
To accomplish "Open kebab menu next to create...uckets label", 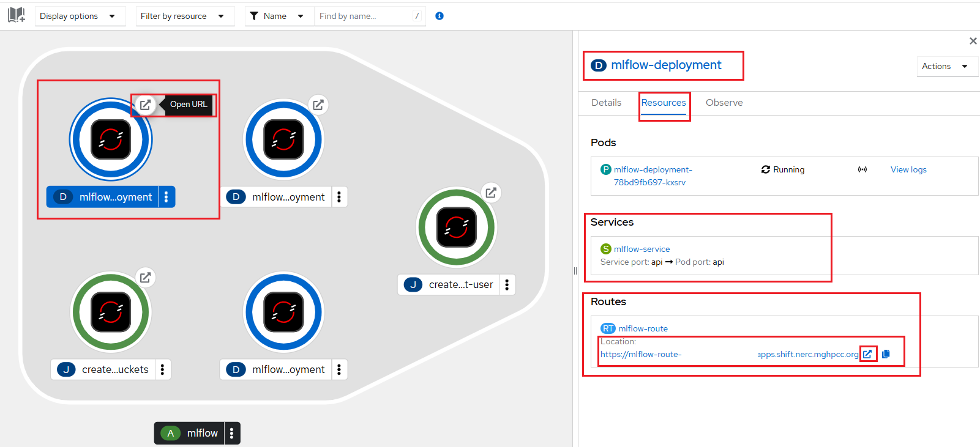I will [162, 369].
